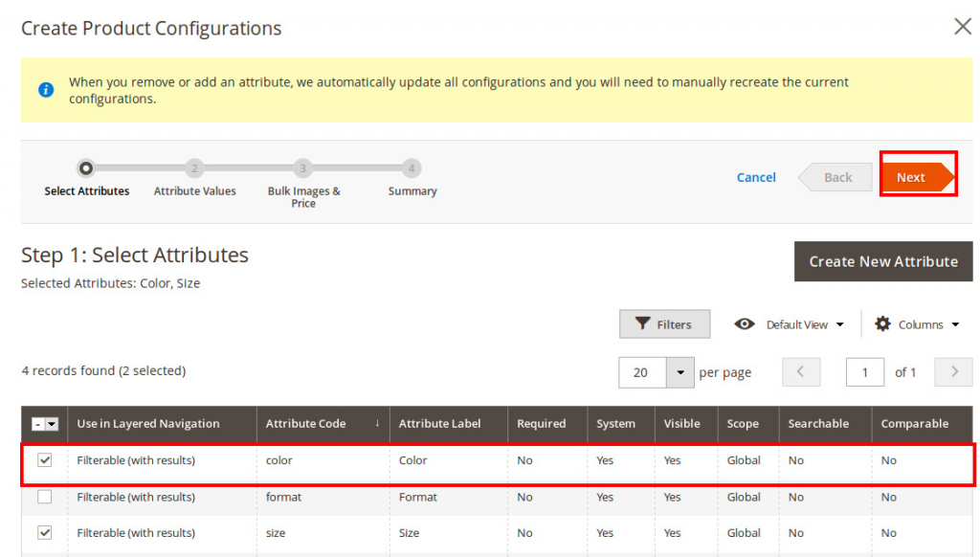Open the per page count dropdown
Image resolution: width=980 pixels, height=557 pixels.
(x=679, y=372)
